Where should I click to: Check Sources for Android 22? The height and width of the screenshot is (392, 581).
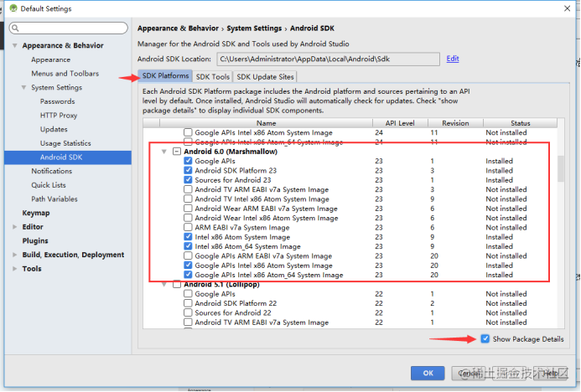click(189, 312)
